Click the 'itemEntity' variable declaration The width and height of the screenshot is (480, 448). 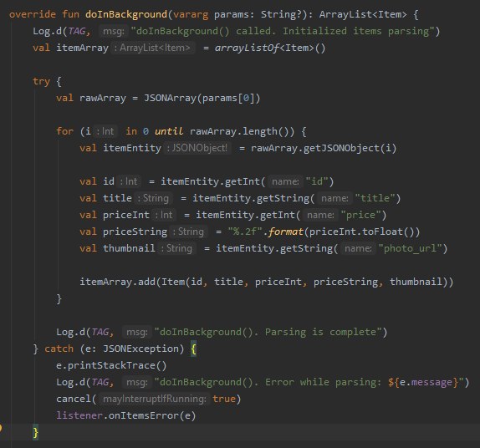pos(132,148)
